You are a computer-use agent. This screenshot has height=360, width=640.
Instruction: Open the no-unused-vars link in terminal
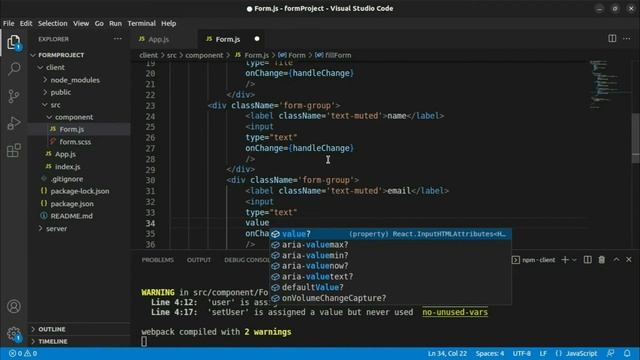click(x=455, y=312)
